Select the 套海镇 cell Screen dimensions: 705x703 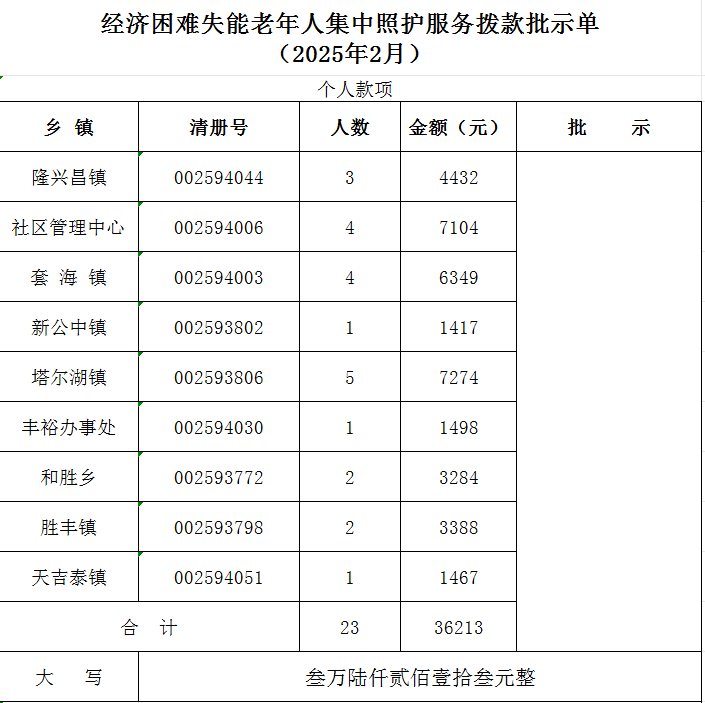[x=69, y=278]
